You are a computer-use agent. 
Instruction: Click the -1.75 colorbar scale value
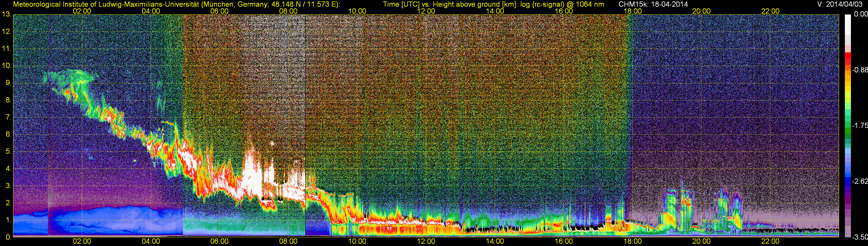click(x=860, y=125)
